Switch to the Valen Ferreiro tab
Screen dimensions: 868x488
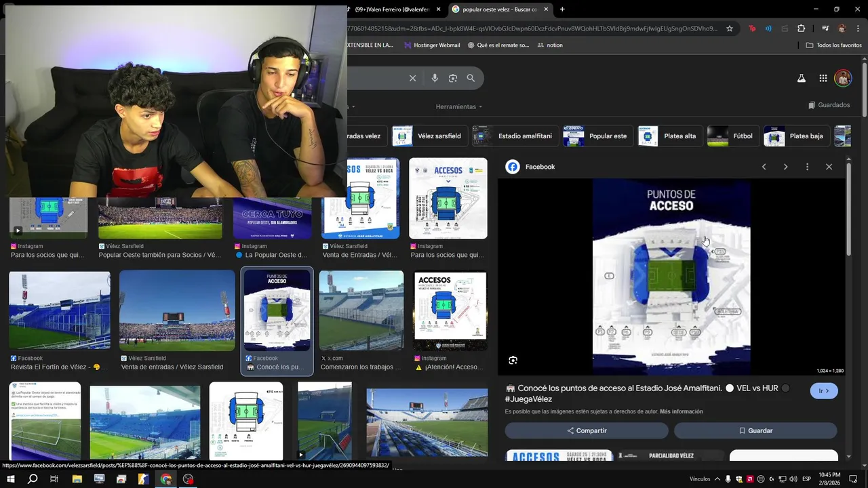pyautogui.click(x=393, y=9)
